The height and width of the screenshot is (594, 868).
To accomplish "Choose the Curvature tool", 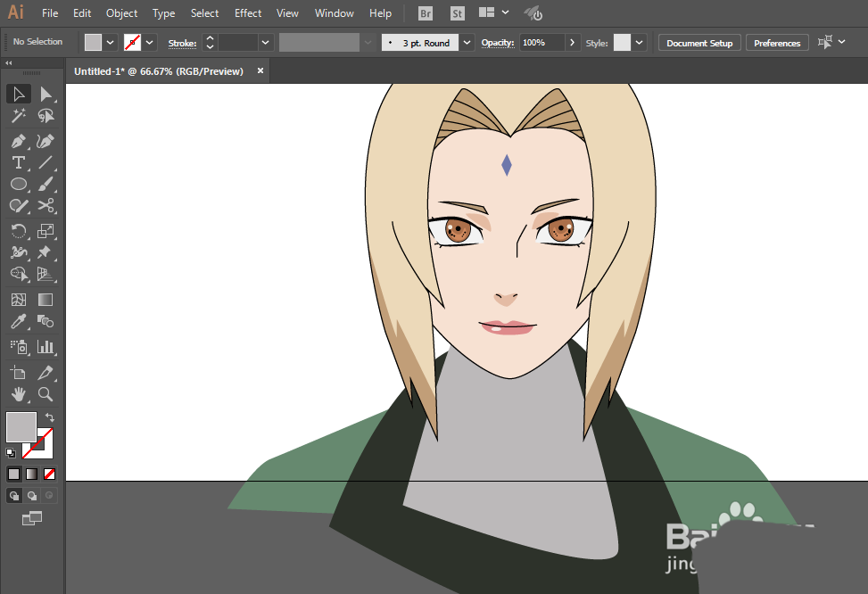I will tap(45, 141).
